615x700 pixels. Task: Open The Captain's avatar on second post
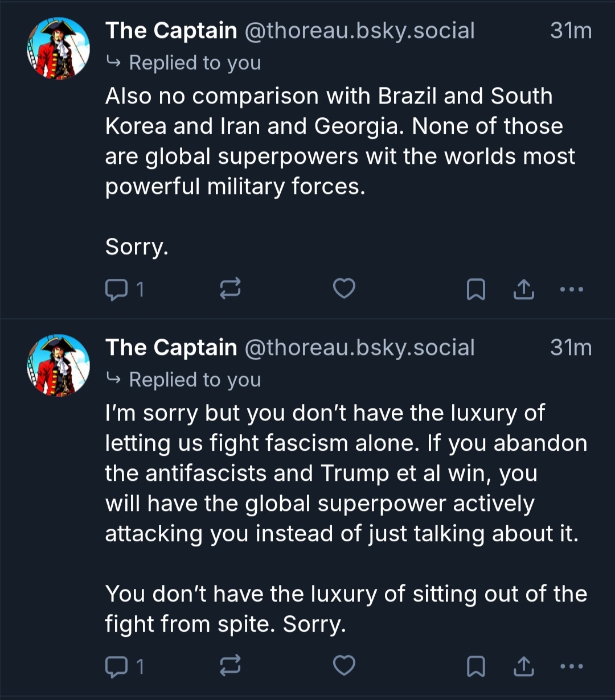(59, 365)
